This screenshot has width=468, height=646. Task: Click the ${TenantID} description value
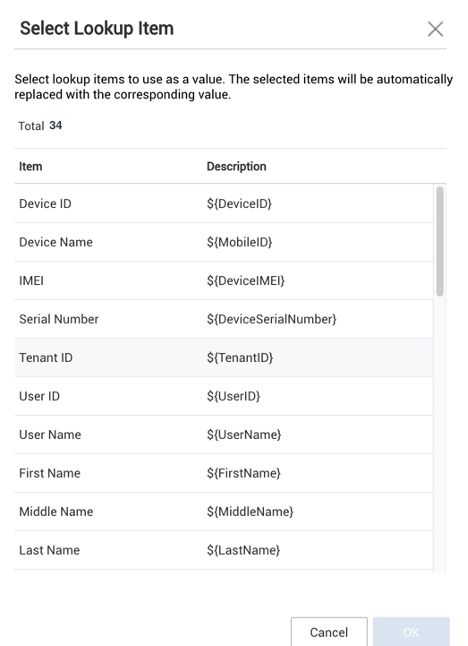pos(240,358)
